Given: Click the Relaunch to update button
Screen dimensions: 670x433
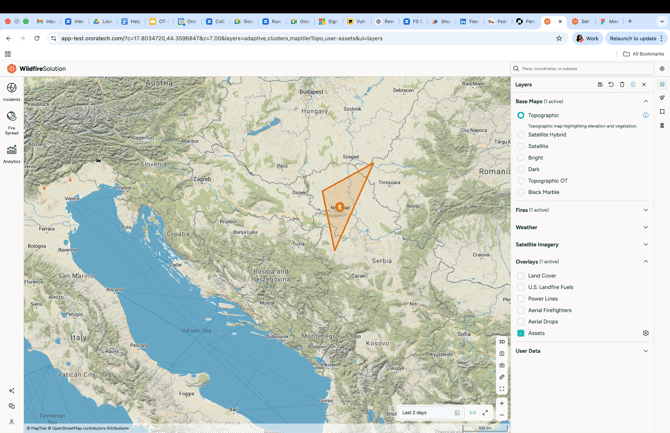Looking at the screenshot, I should 633,39.
